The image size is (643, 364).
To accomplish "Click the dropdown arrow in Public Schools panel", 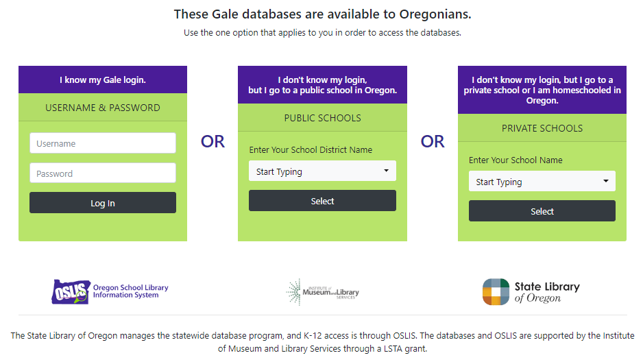I will tap(386, 171).
